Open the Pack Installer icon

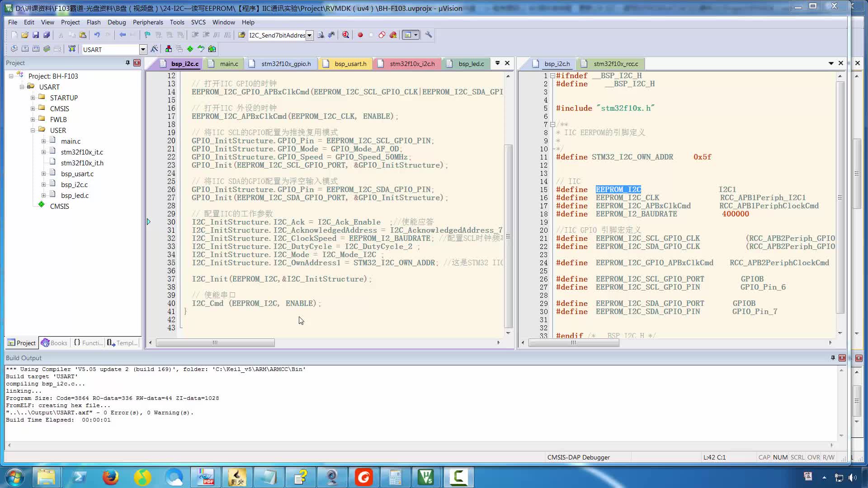click(x=212, y=49)
